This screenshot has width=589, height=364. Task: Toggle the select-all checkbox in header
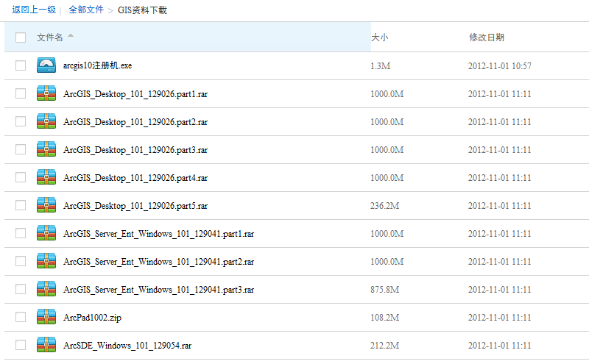point(21,38)
